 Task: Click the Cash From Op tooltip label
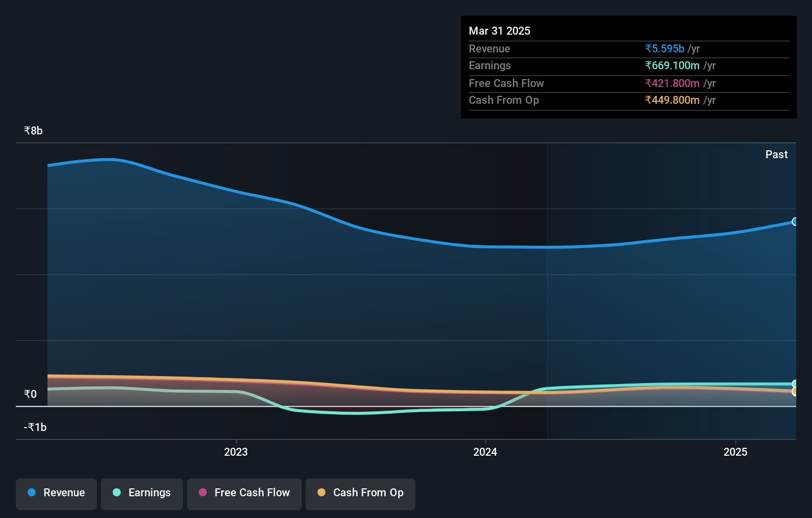click(504, 100)
